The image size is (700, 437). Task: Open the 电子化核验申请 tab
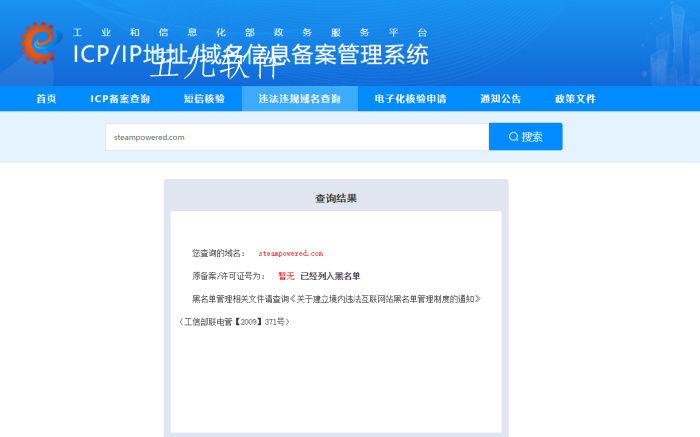(410, 99)
